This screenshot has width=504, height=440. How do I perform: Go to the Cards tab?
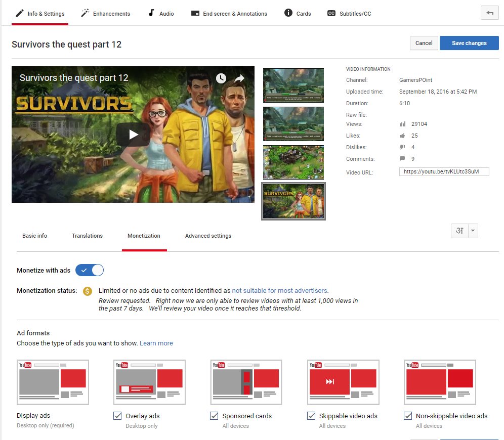[x=298, y=14]
